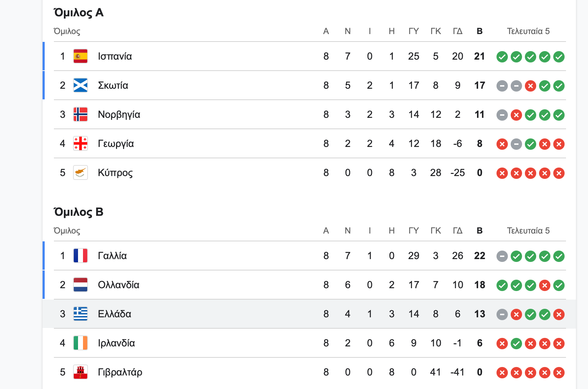Click the Όμιλος Β group heading
This screenshot has width=588, height=389.
point(79,212)
